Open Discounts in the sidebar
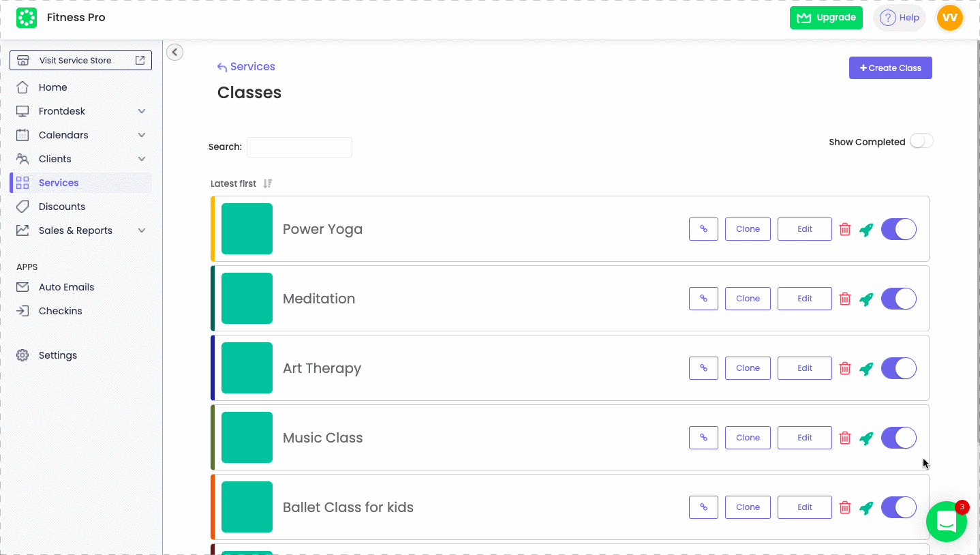Image resolution: width=980 pixels, height=555 pixels. pyautogui.click(x=61, y=207)
